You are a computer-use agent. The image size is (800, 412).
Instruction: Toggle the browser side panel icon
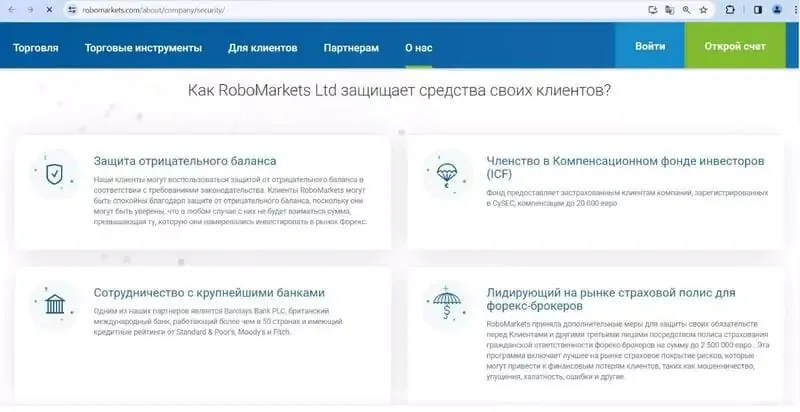(x=758, y=10)
